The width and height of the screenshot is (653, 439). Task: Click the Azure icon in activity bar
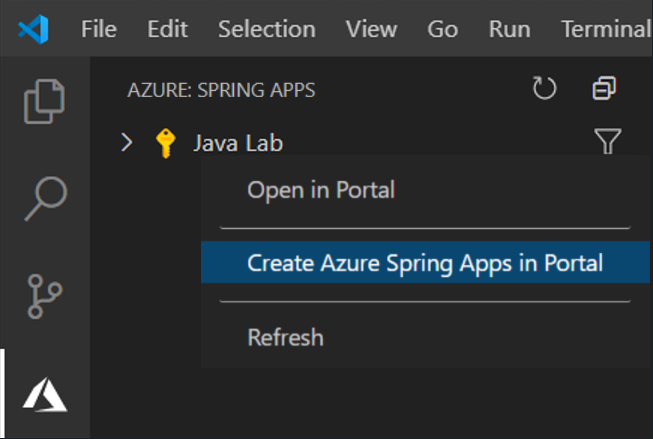click(44, 392)
